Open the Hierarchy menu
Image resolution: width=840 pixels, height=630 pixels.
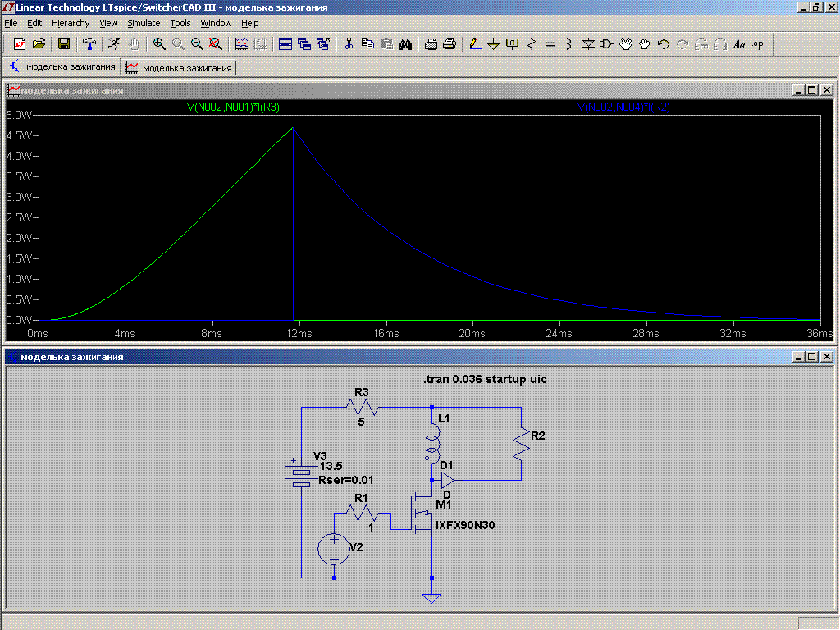click(71, 23)
